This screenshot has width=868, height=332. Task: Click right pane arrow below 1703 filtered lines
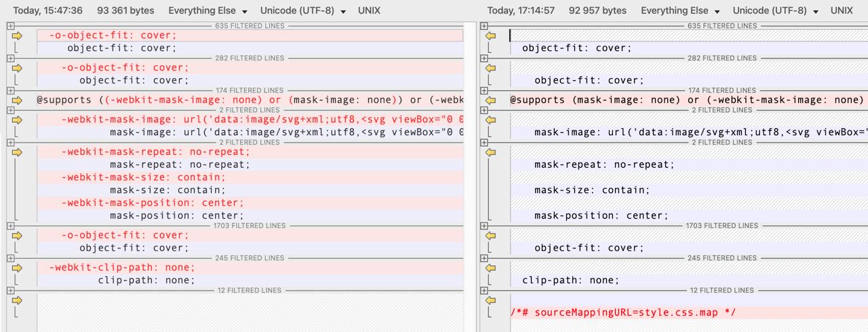[x=491, y=236]
